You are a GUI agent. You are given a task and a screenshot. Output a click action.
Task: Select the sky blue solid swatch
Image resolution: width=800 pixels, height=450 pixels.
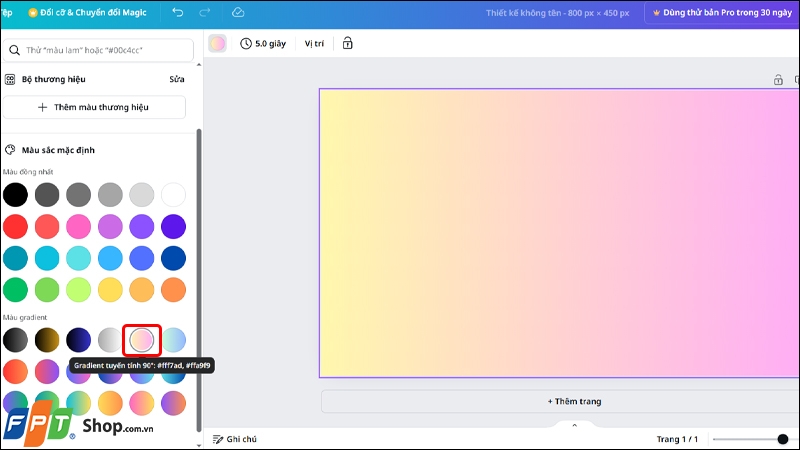[x=110, y=258]
